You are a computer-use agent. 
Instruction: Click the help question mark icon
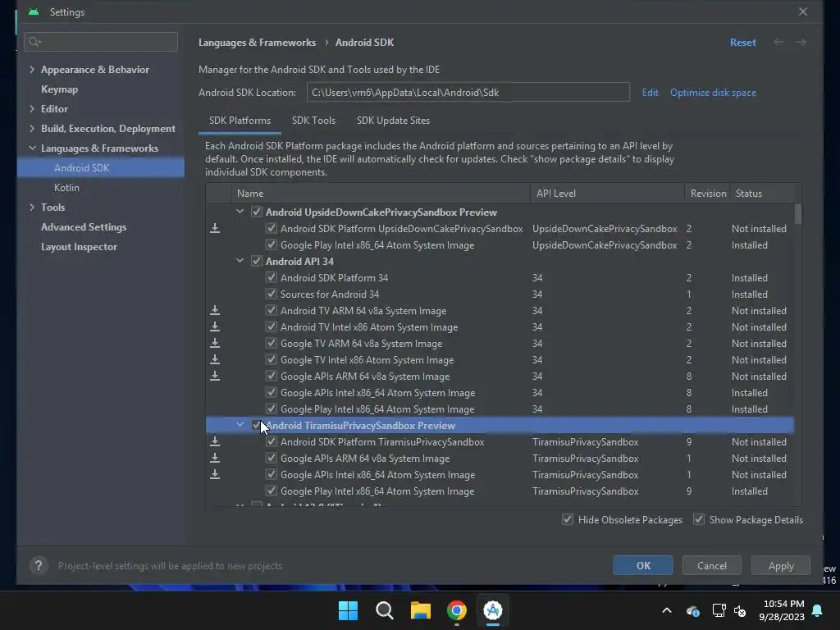39,566
